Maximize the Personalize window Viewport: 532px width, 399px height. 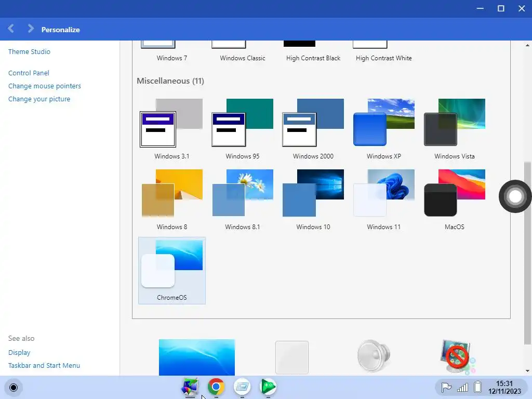coord(501,8)
